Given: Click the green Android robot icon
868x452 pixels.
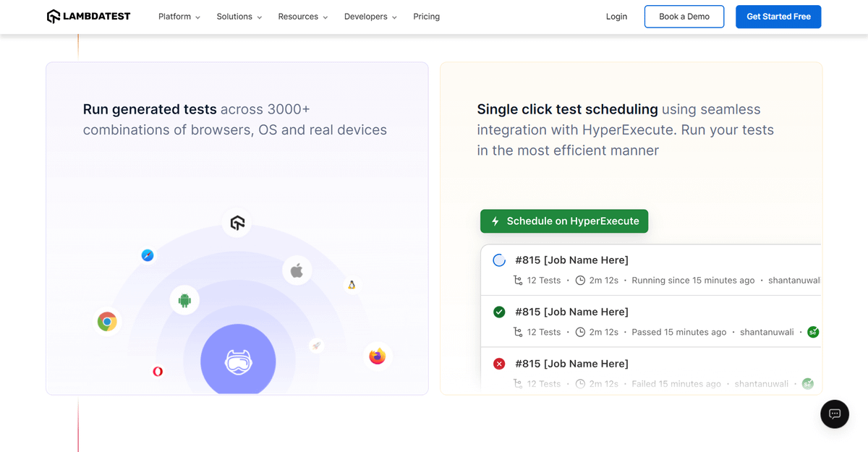Looking at the screenshot, I should (x=184, y=300).
